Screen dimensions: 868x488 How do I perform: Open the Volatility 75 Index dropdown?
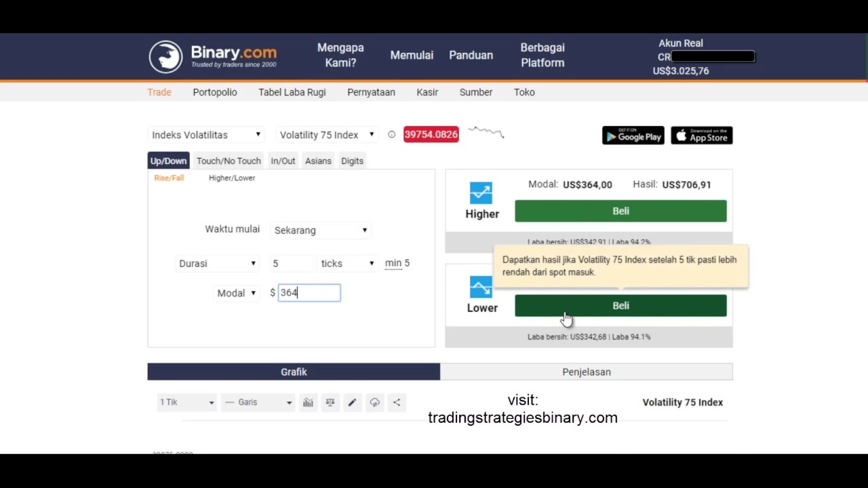[327, 135]
